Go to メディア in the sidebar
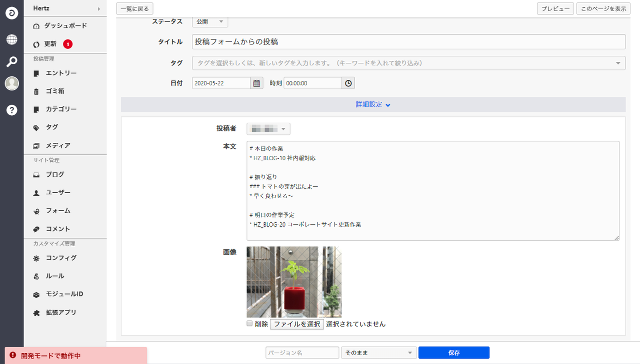The image size is (640, 364). (58, 146)
